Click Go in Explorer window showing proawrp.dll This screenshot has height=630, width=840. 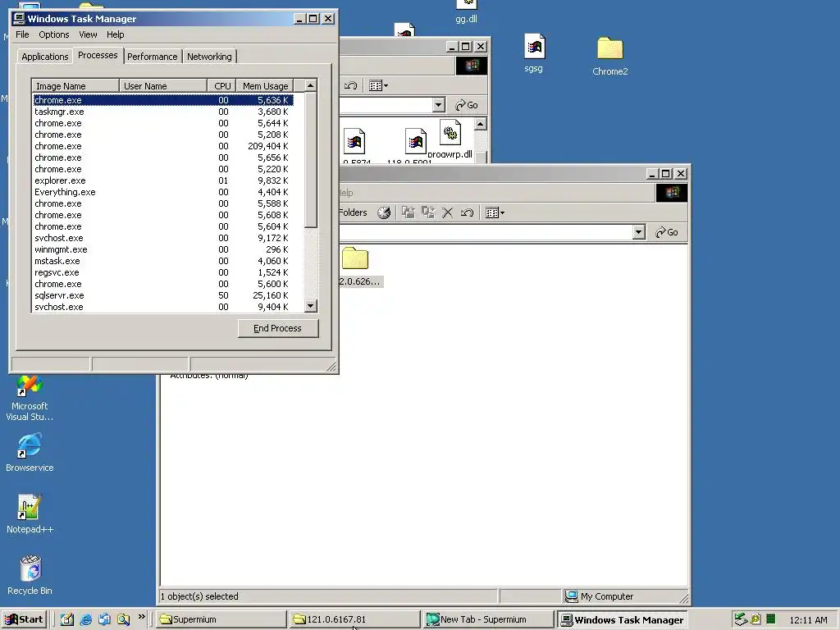pos(467,105)
